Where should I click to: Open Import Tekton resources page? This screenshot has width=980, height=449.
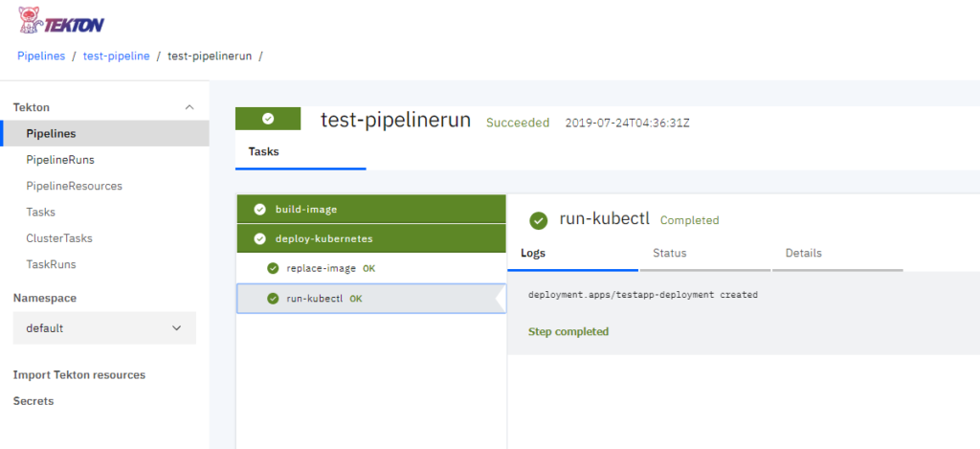tap(79, 374)
